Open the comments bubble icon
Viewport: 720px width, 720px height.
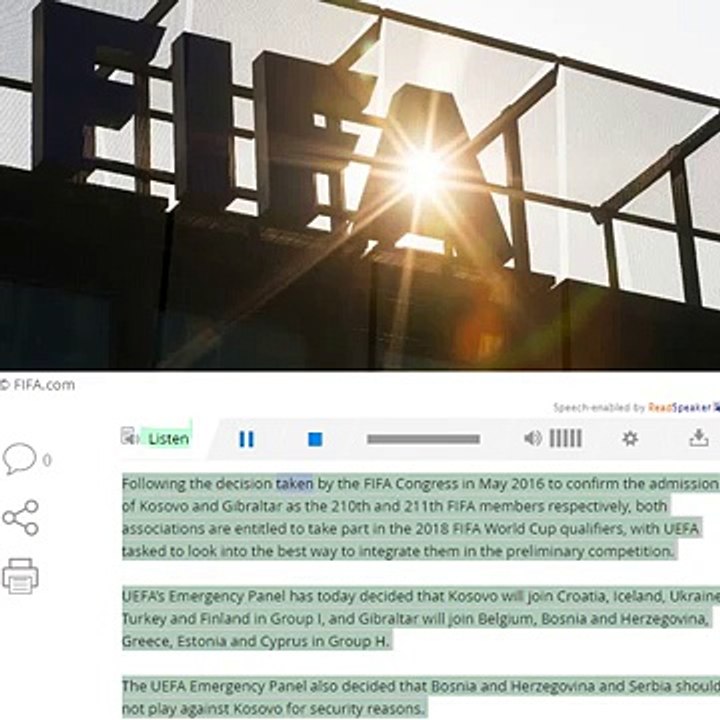[19, 459]
